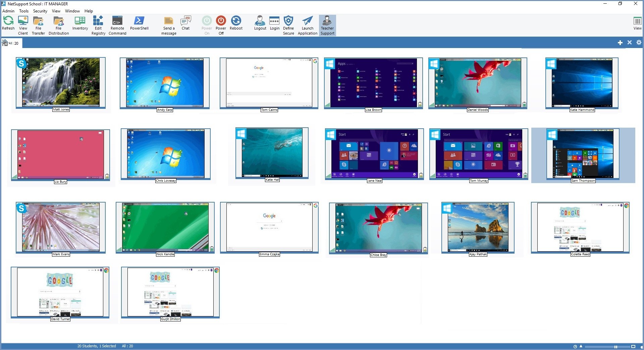Viewport: 644px width, 350px height.
Task: Select the All : 20 group tab
Action: pyautogui.click(x=11, y=43)
